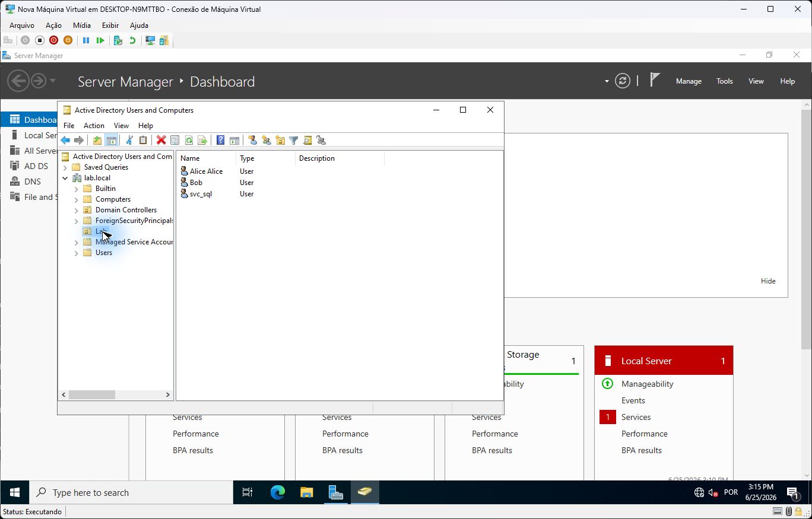
Task: Open the ADUC Help menu
Action: click(x=145, y=126)
